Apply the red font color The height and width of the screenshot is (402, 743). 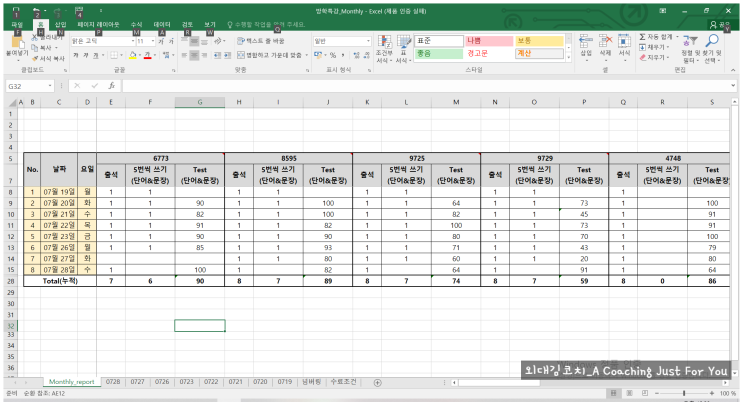pyautogui.click(x=147, y=55)
